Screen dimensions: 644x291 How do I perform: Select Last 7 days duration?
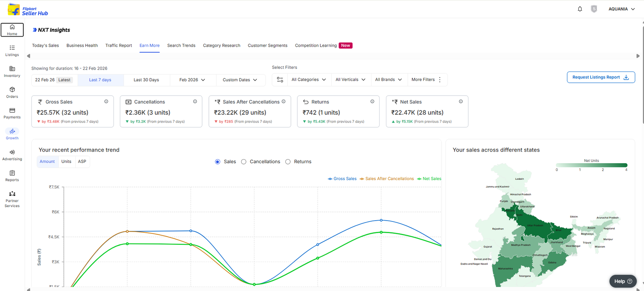click(100, 80)
